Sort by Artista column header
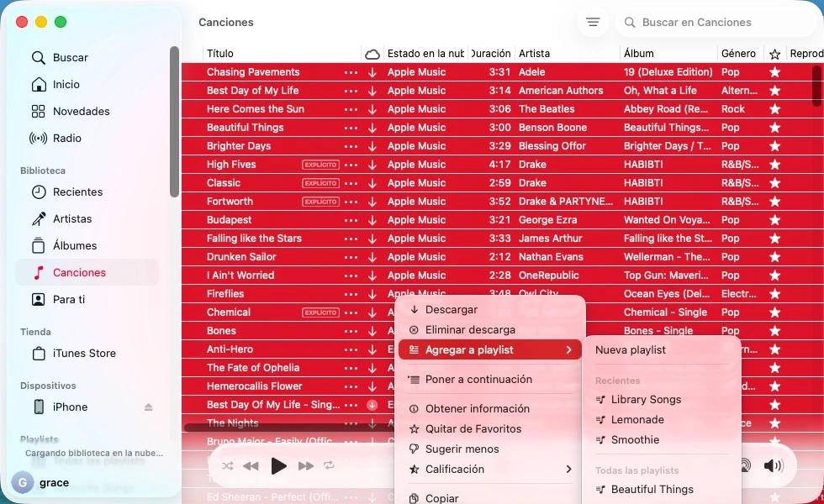The image size is (824, 504). pyautogui.click(x=568, y=54)
